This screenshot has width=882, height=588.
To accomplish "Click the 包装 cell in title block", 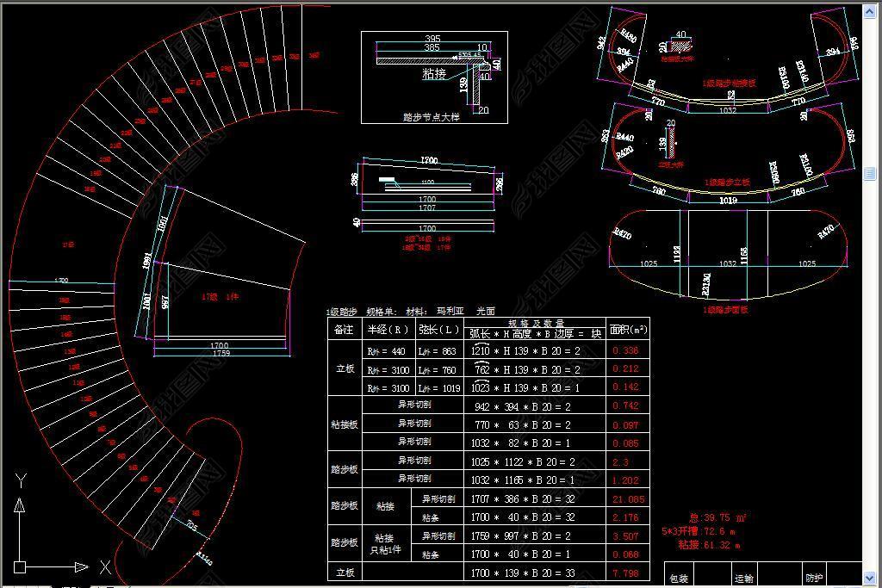I will [x=679, y=579].
